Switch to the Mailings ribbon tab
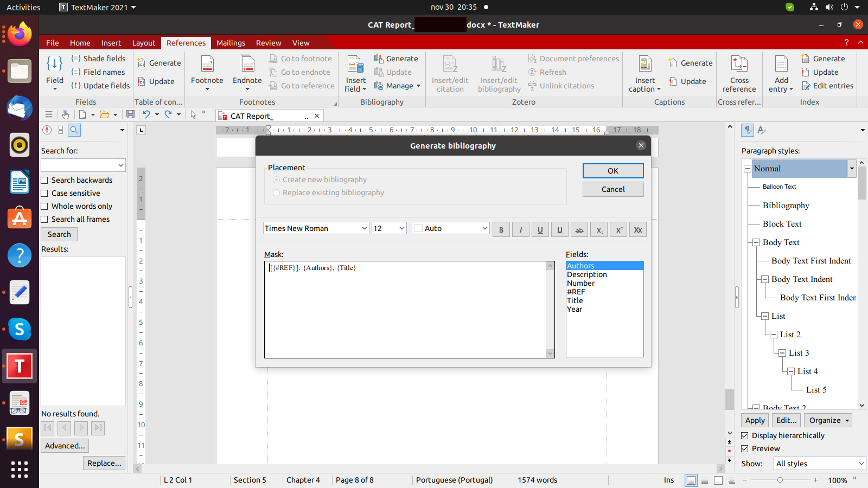This screenshot has height=488, width=868. pyautogui.click(x=231, y=43)
